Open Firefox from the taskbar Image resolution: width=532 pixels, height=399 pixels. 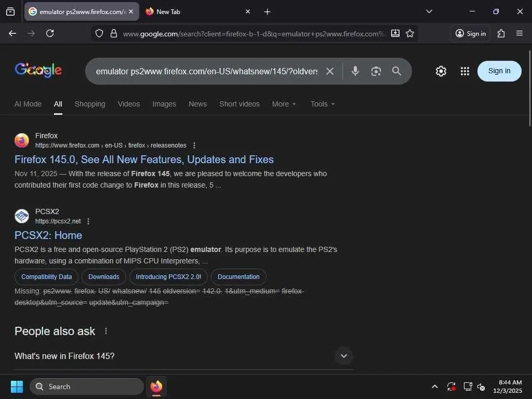point(156,387)
